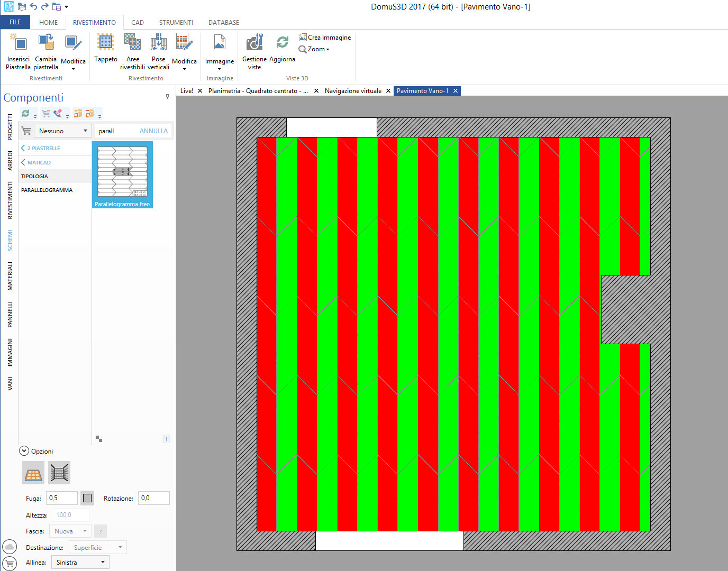The height and width of the screenshot is (571, 728).
Task: Toggle the floor tiling mode icon
Action: [33, 473]
